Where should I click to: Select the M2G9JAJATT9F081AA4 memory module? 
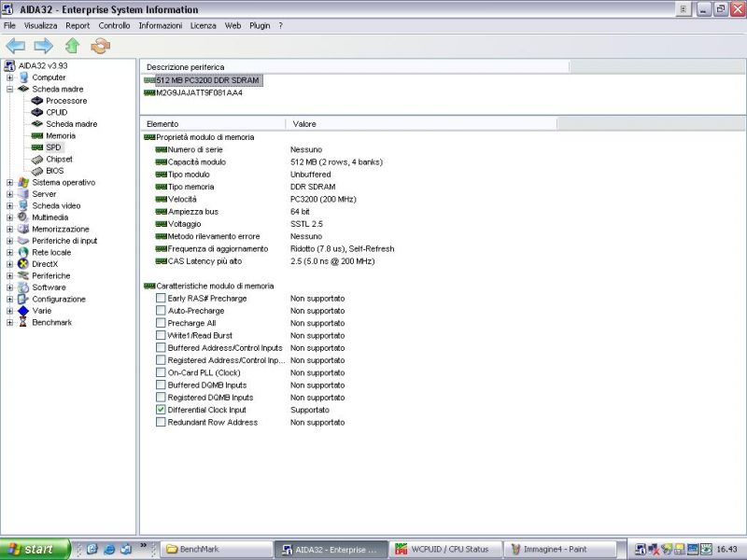pyautogui.click(x=199, y=92)
